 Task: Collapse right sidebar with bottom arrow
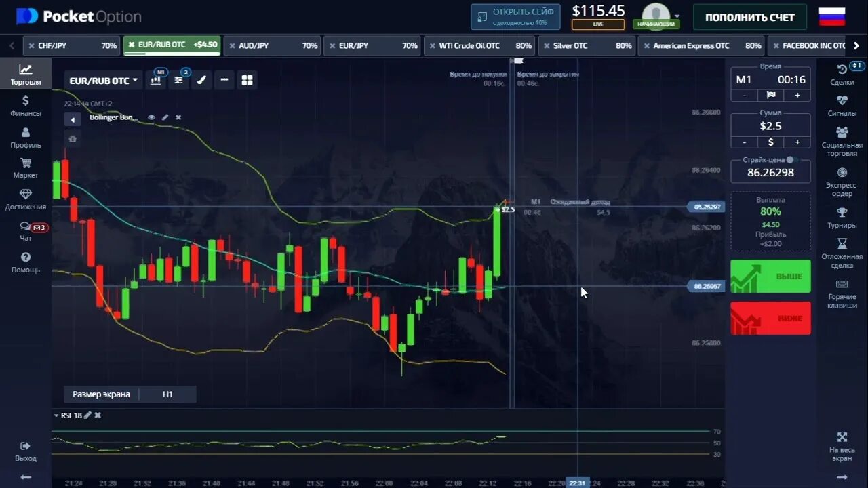pyautogui.click(x=842, y=477)
